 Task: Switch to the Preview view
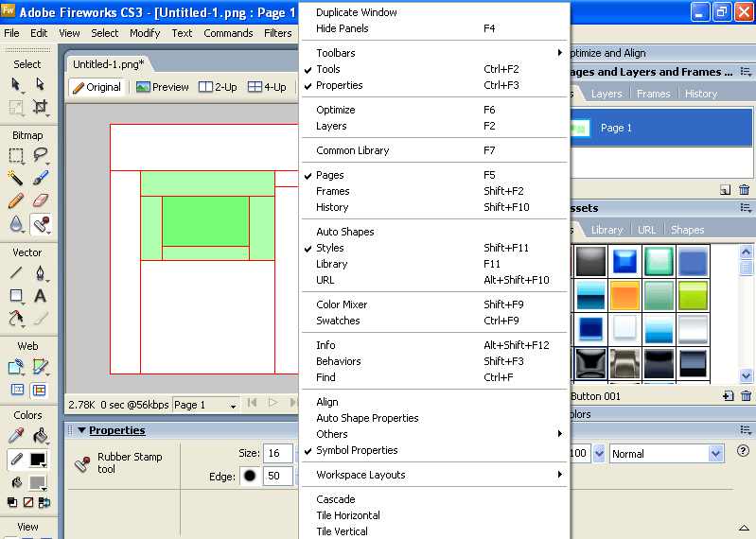click(x=162, y=87)
